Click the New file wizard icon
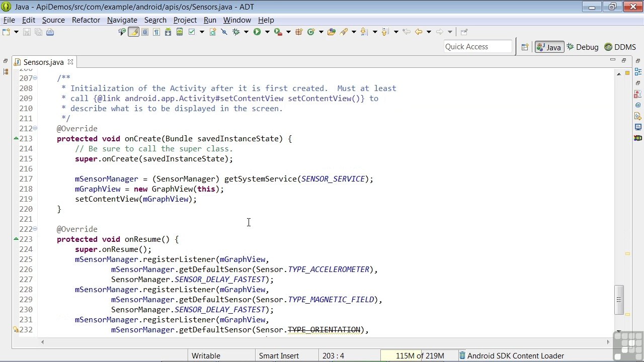644x362 pixels. 6,32
